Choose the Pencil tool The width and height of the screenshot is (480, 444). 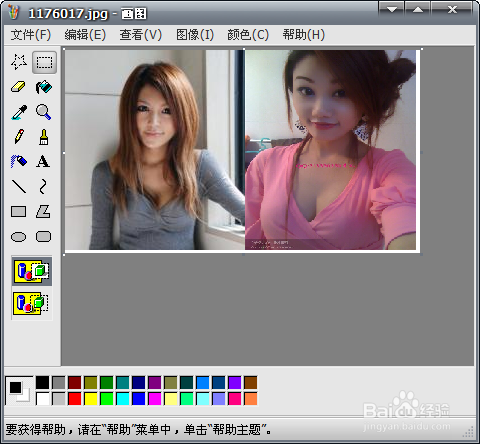click(19, 137)
